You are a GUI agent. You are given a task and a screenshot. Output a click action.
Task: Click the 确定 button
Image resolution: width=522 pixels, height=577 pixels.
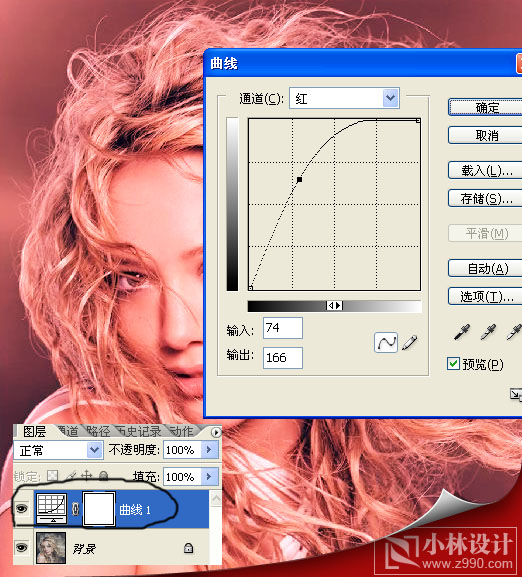485,107
